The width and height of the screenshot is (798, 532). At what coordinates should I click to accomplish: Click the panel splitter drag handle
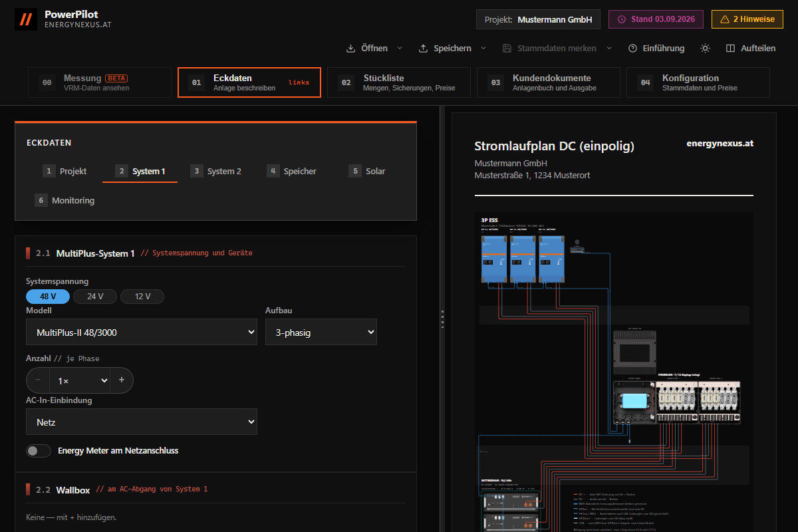point(442,319)
